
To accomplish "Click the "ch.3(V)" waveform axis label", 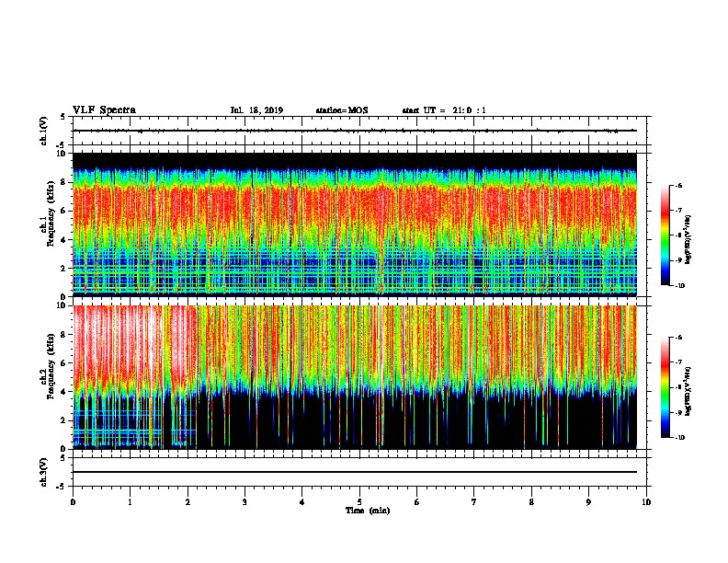I will coord(44,472).
